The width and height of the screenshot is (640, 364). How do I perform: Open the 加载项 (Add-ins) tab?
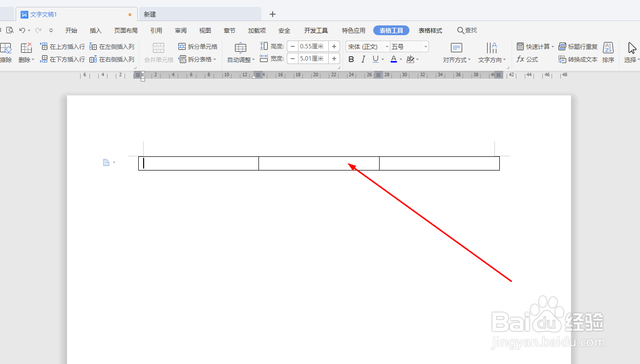(x=257, y=30)
